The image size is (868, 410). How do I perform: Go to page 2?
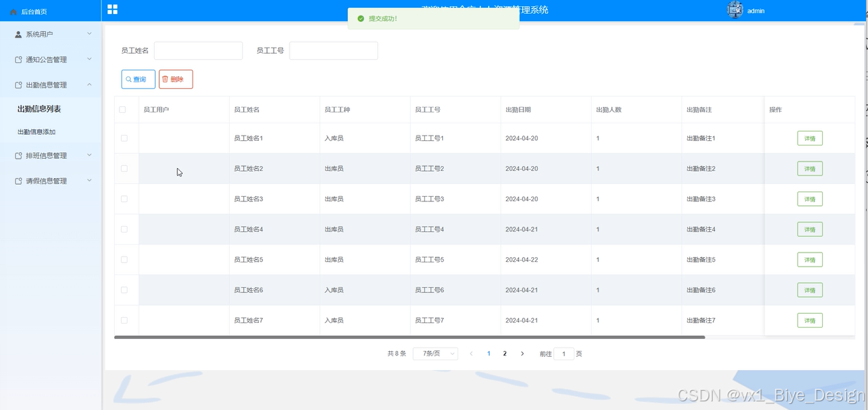tap(505, 354)
